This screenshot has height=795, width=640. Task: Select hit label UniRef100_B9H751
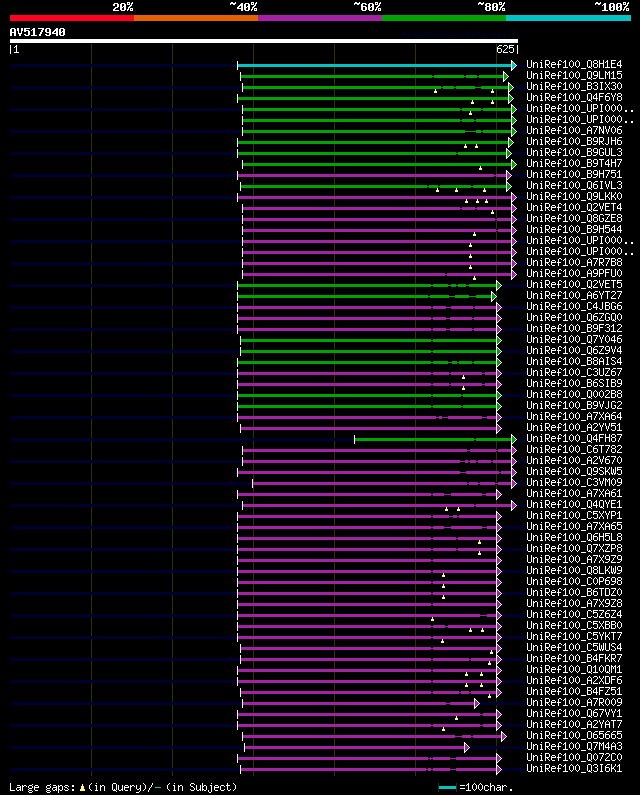pyautogui.click(x=574, y=174)
